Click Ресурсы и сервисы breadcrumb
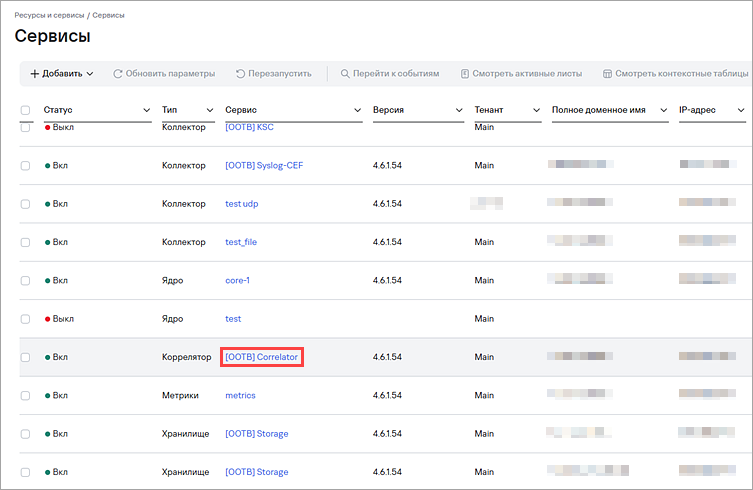The width and height of the screenshot is (753, 490). pos(49,15)
